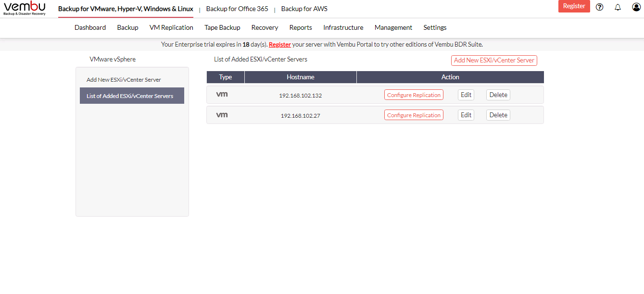Open the Recovery menu
The width and height of the screenshot is (644, 294).
(x=265, y=27)
